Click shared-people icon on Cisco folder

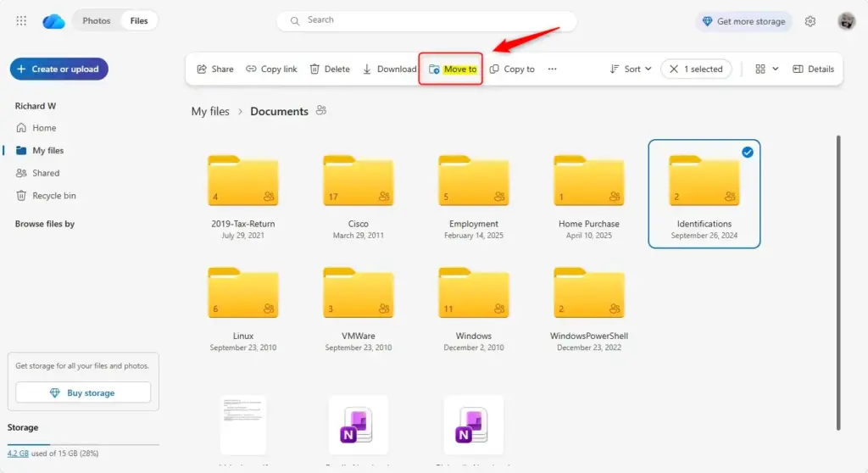point(384,196)
